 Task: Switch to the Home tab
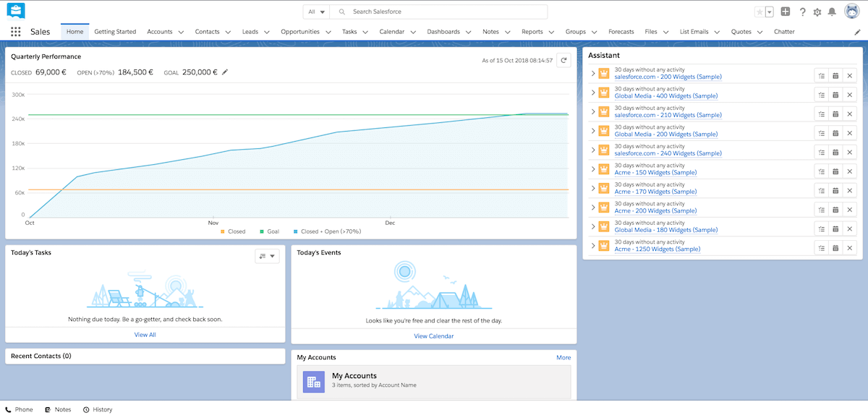(x=75, y=32)
